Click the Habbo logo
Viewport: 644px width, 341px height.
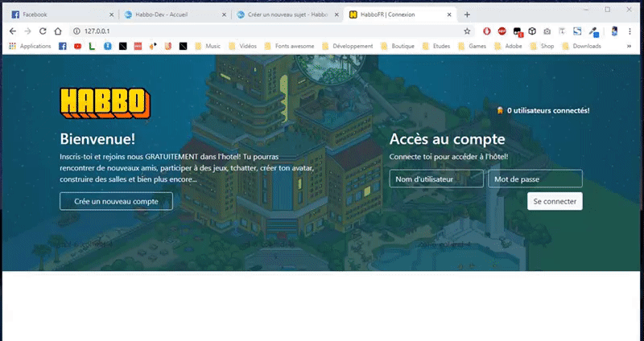(x=105, y=103)
